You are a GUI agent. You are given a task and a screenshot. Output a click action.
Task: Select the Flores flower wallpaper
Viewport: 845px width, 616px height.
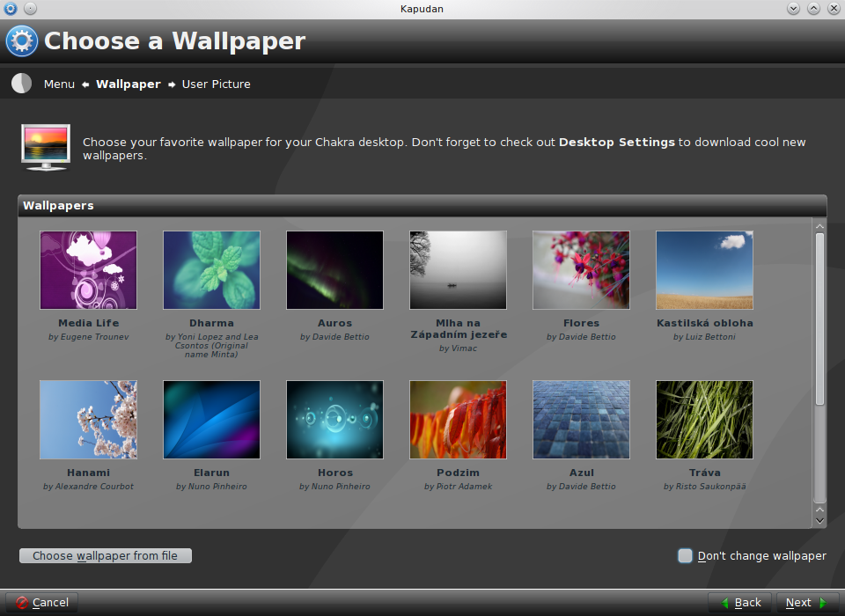(581, 270)
